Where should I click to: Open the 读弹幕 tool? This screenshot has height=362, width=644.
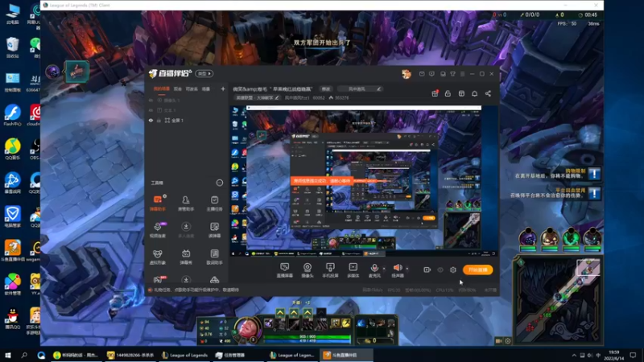click(x=214, y=230)
